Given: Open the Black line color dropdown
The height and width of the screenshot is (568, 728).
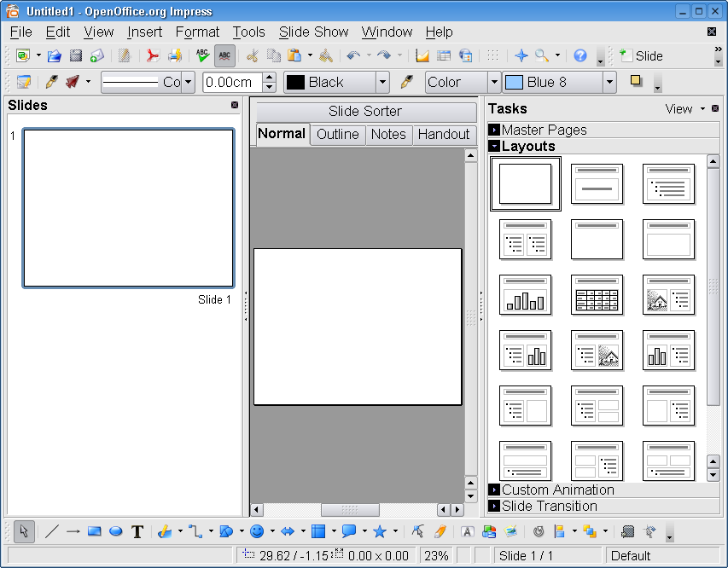Looking at the screenshot, I should click(x=382, y=82).
